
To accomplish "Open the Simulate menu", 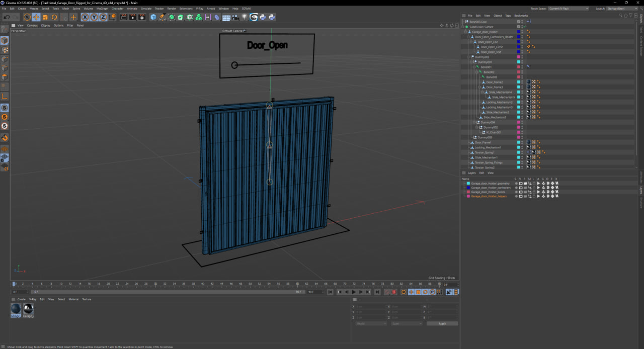I will point(146,9).
